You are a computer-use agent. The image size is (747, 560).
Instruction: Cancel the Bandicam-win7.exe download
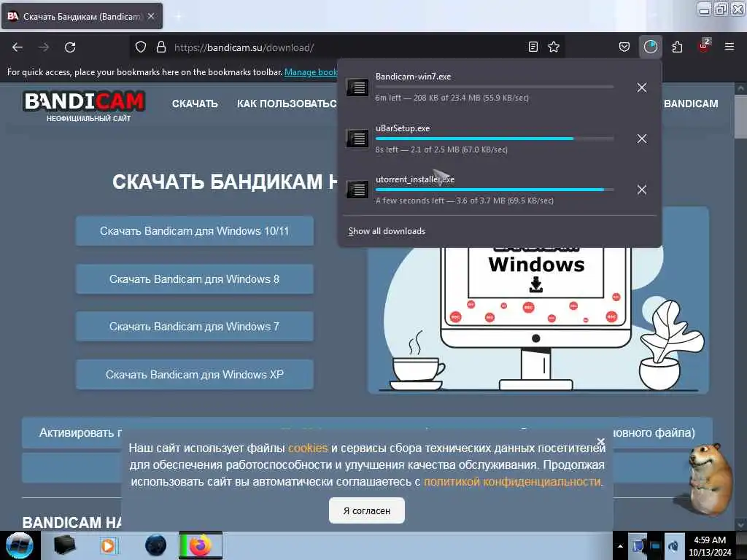(642, 87)
